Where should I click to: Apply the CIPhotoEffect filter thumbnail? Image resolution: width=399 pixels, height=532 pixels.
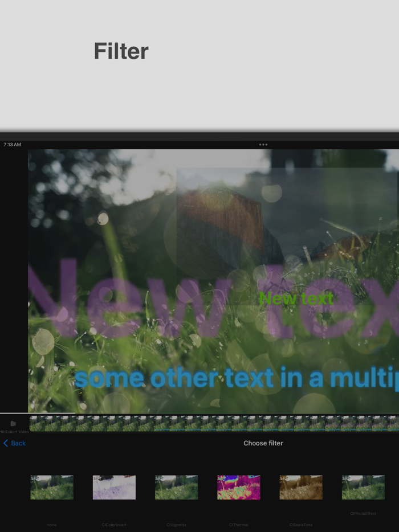363,487
